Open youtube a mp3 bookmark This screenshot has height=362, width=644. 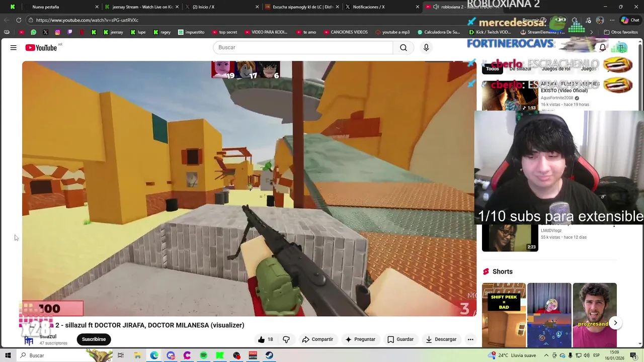pos(392,32)
